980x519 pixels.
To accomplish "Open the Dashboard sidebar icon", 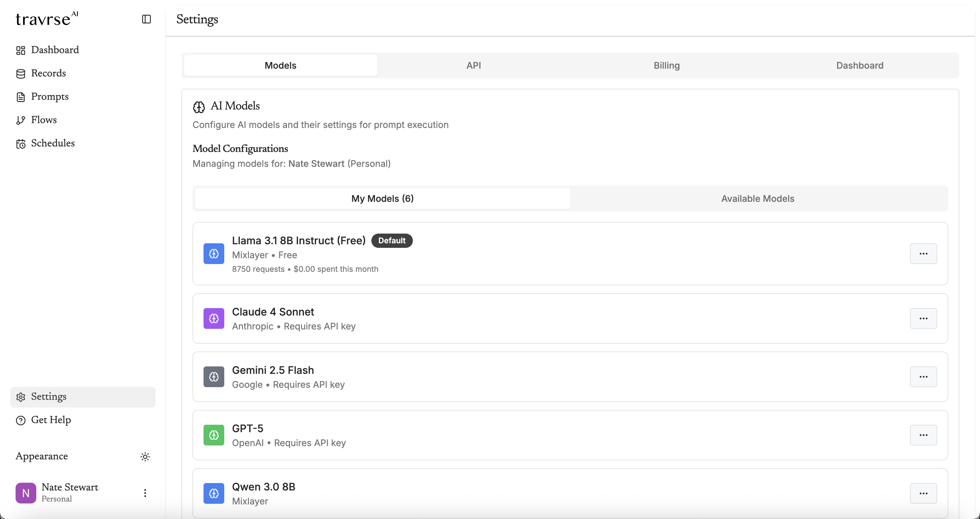I will (x=21, y=50).
